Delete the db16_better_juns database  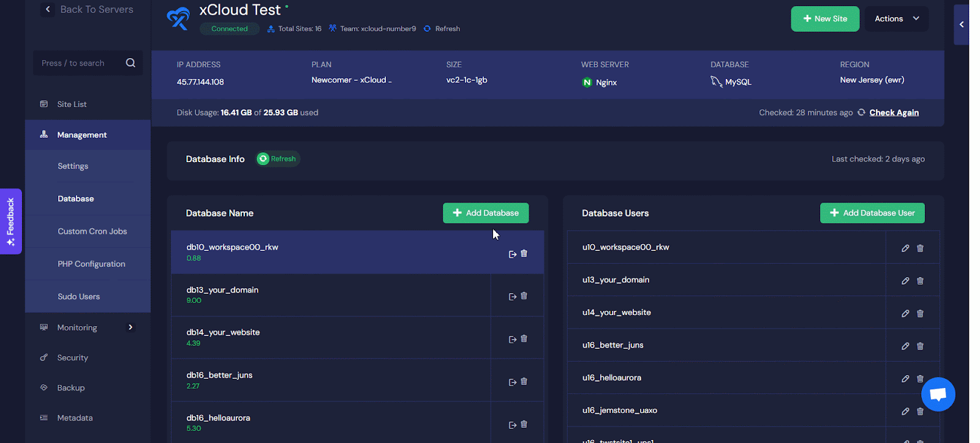524,381
